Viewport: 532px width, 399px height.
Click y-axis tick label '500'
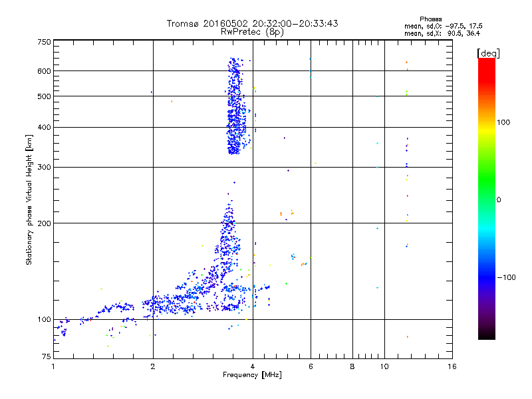44,96
